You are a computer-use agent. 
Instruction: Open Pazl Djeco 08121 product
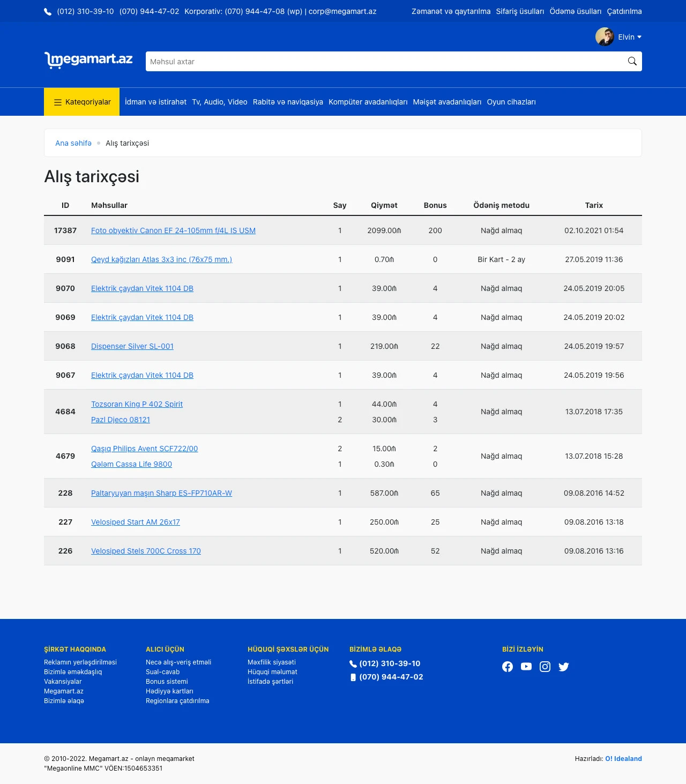point(121,420)
